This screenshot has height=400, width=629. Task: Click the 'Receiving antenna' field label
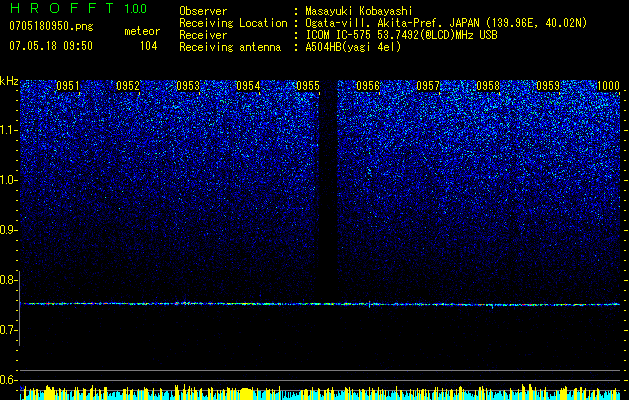(x=230, y=47)
